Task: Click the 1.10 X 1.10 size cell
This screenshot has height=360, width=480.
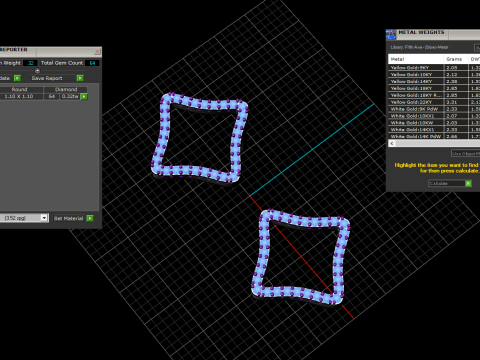Action: 20,96
